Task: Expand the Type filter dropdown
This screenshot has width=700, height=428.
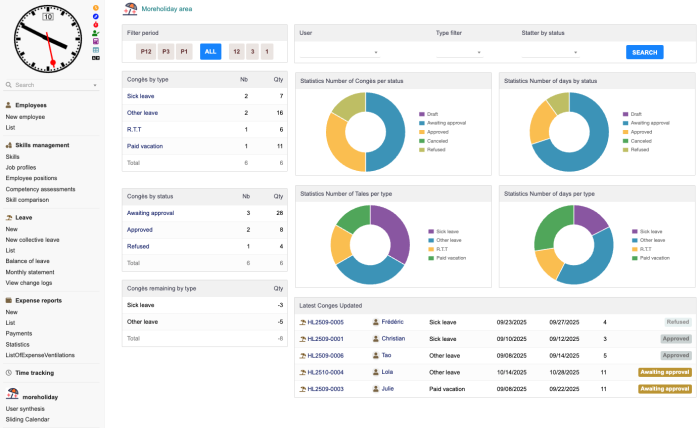Action: coord(459,52)
